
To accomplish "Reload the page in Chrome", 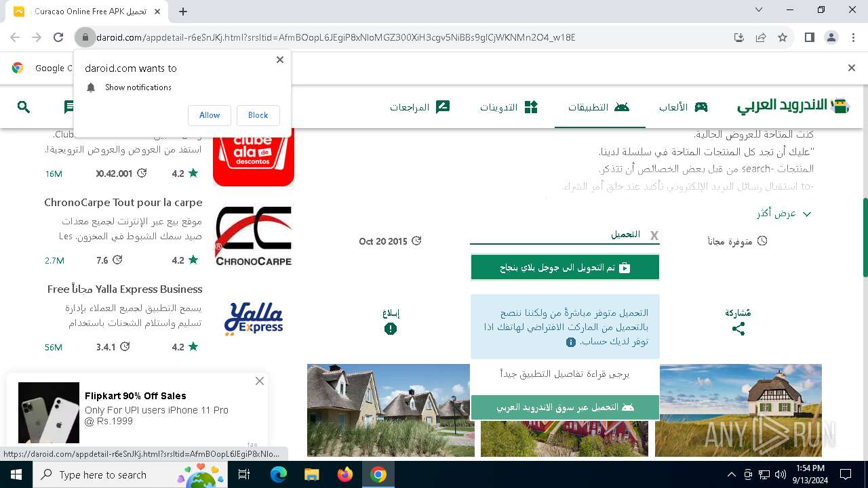I will [x=58, y=37].
